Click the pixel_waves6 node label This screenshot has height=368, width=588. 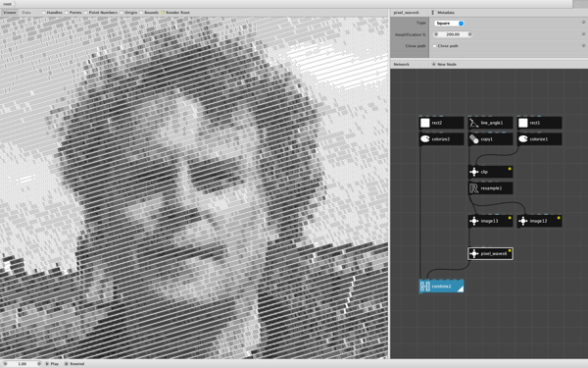click(x=494, y=254)
